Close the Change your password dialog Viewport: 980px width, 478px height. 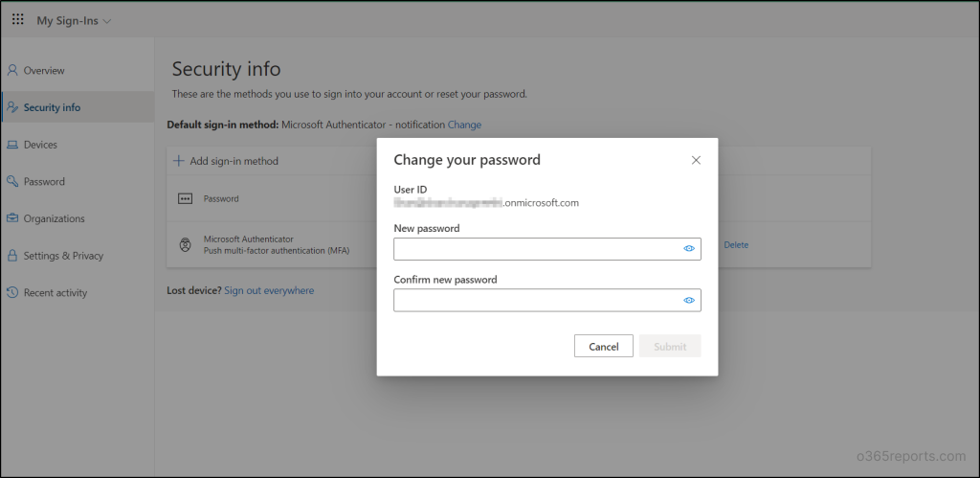tap(696, 160)
